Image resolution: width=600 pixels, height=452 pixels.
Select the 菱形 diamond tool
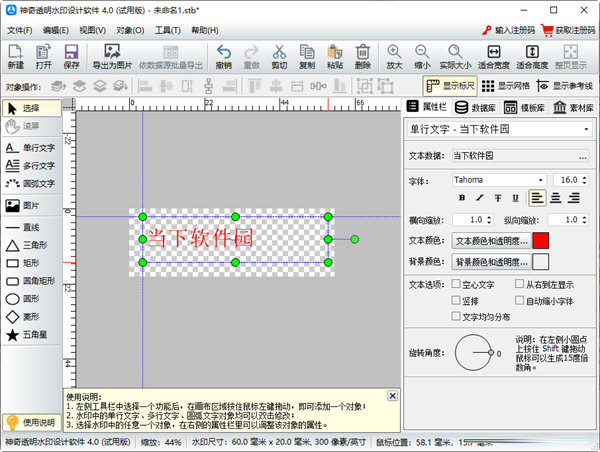click(x=32, y=317)
